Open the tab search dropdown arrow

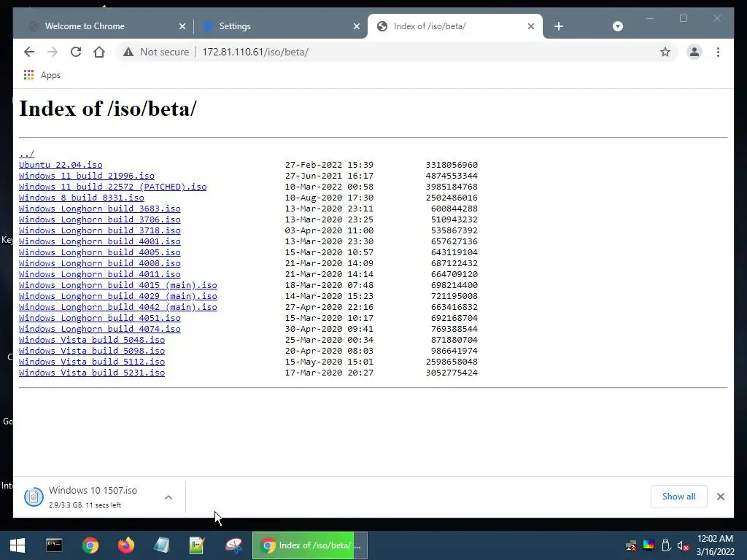(617, 26)
